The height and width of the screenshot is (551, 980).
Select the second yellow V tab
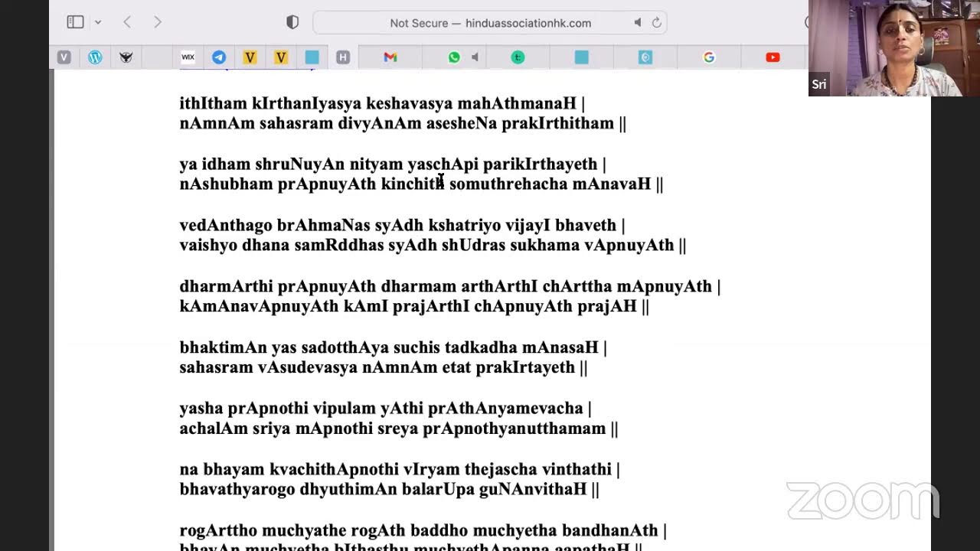[281, 57]
